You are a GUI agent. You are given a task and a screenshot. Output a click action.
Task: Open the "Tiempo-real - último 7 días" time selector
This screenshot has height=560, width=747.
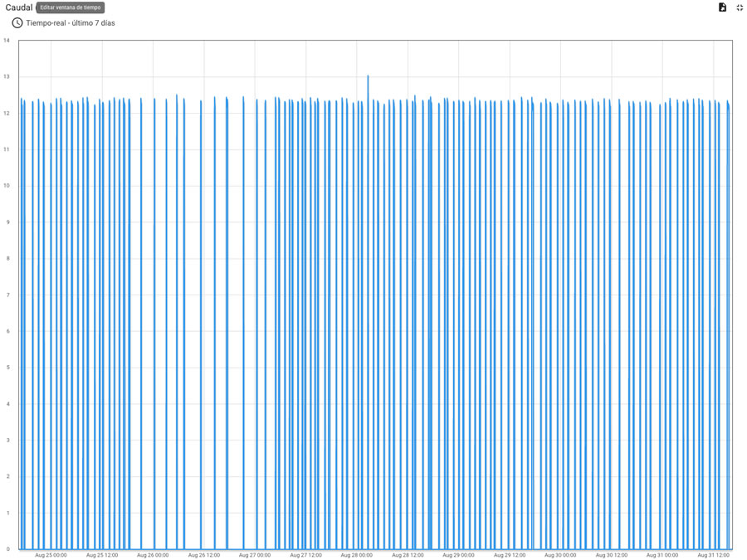click(71, 23)
